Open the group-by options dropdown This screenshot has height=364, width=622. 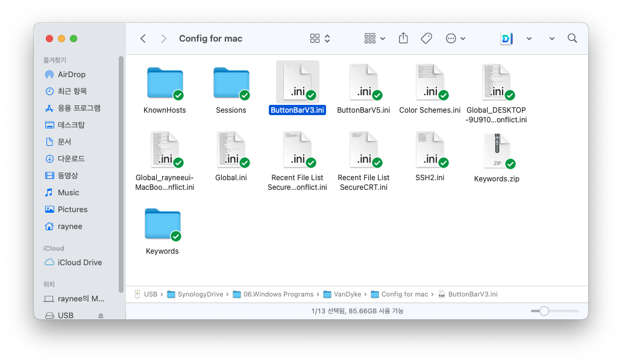374,39
